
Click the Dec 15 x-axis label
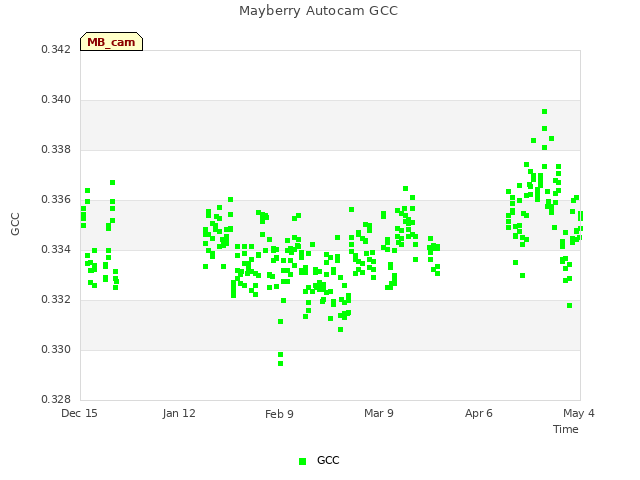tap(79, 413)
